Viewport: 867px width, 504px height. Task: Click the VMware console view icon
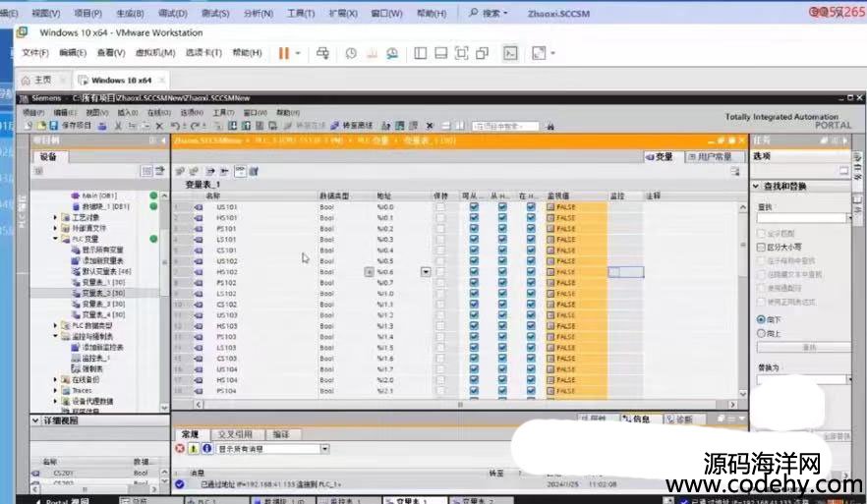(510, 53)
